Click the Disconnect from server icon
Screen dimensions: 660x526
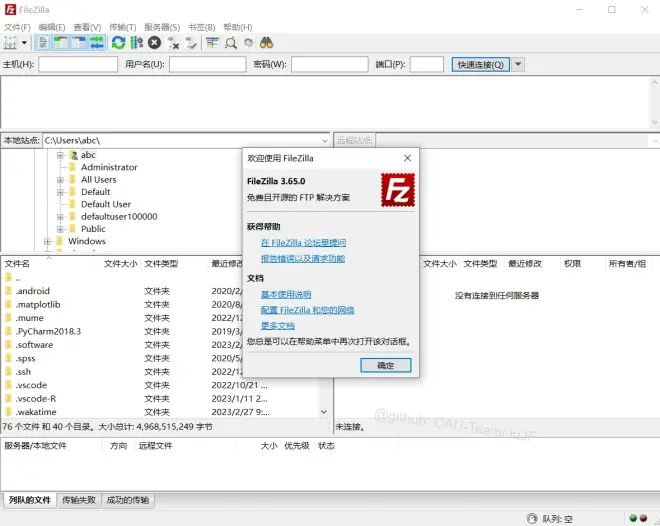tap(173, 43)
